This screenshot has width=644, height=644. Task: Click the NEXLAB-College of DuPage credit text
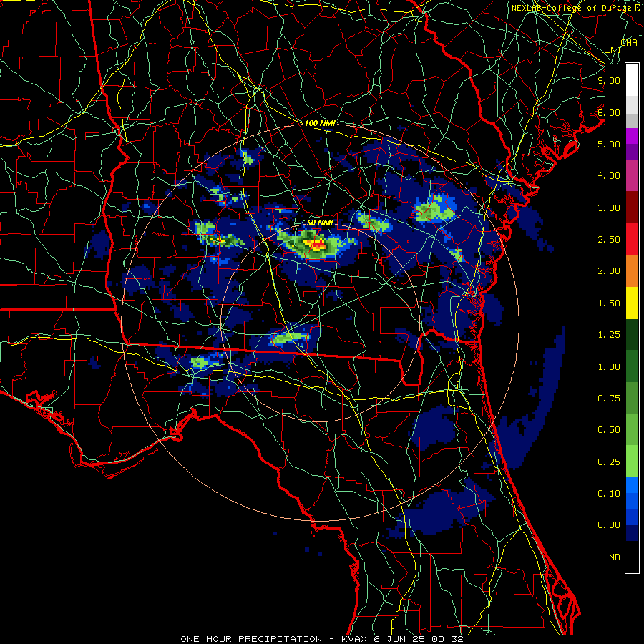point(573,8)
